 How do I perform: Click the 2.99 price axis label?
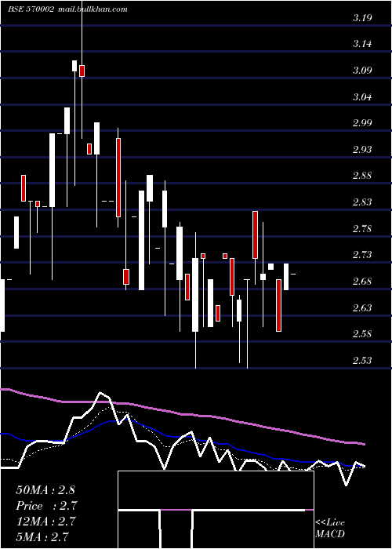tap(362, 123)
